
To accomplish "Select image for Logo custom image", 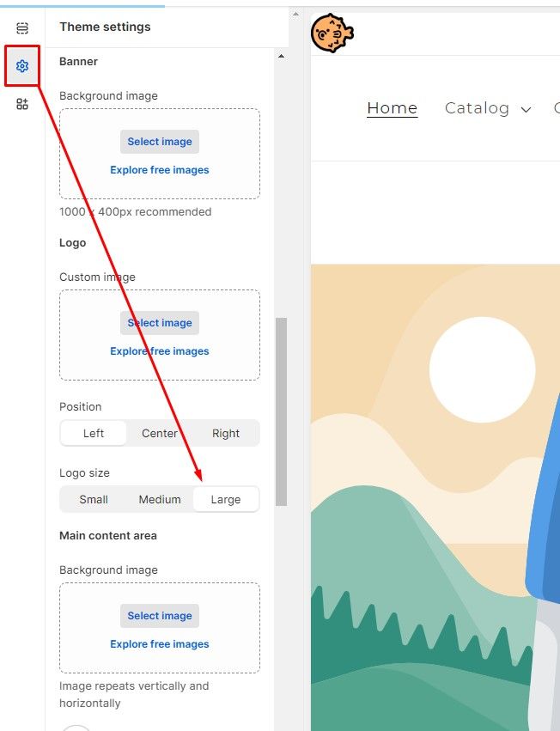I will click(x=160, y=323).
